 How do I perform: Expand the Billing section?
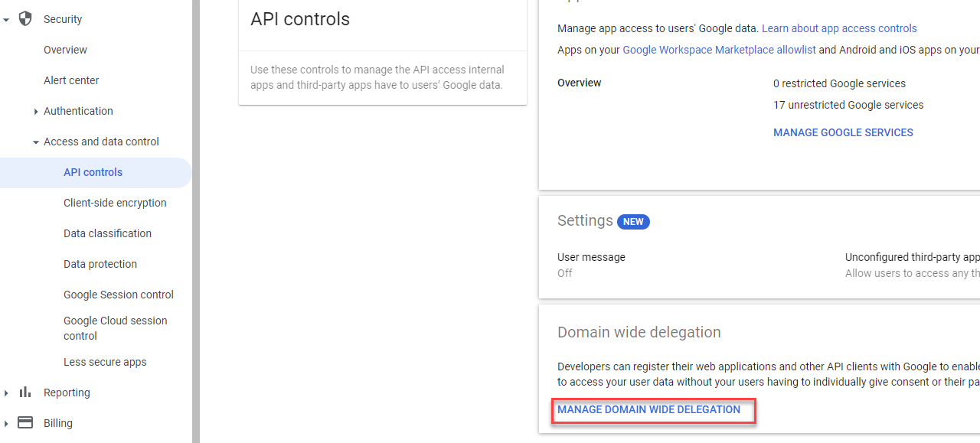[7, 422]
